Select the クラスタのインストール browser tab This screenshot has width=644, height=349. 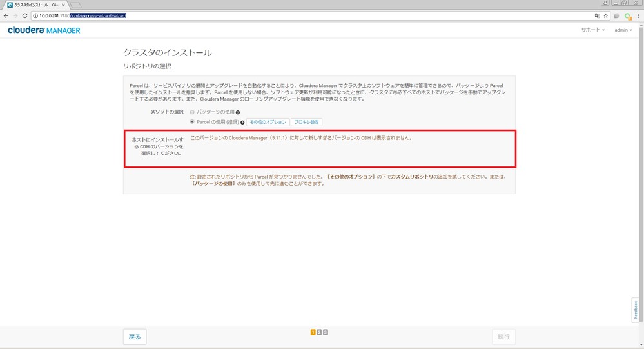[x=36, y=5]
